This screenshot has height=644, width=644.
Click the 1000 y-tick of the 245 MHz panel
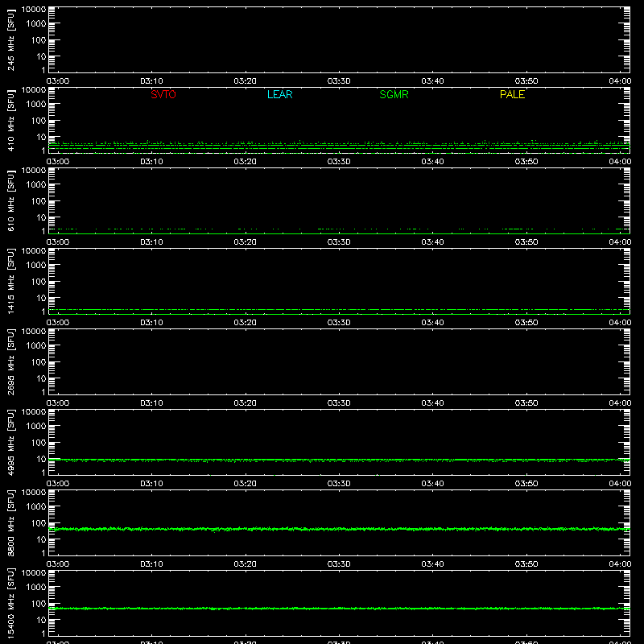[x=36, y=24]
